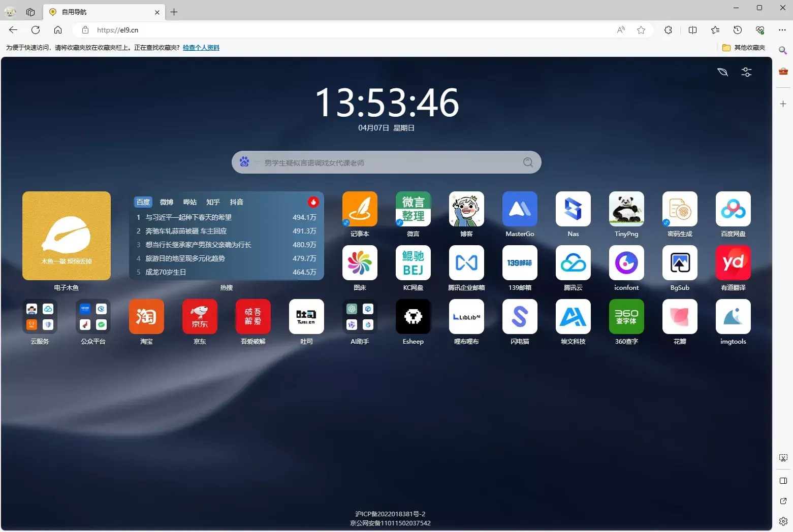
Task: Add this page to favorites star
Action: click(641, 30)
